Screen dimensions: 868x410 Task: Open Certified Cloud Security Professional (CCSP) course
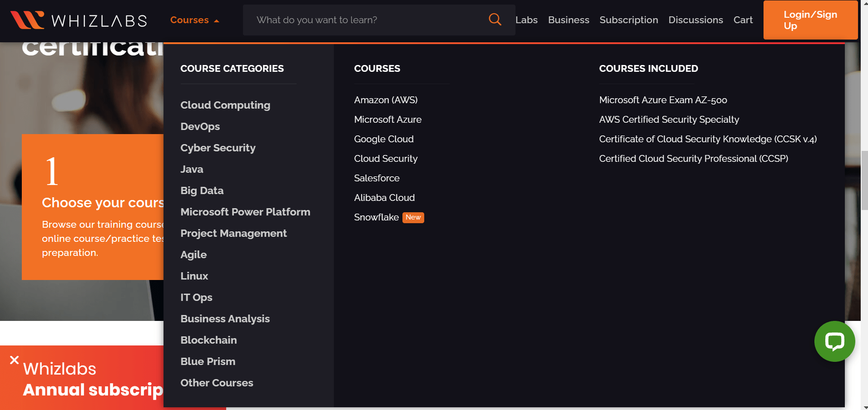pyautogui.click(x=694, y=158)
